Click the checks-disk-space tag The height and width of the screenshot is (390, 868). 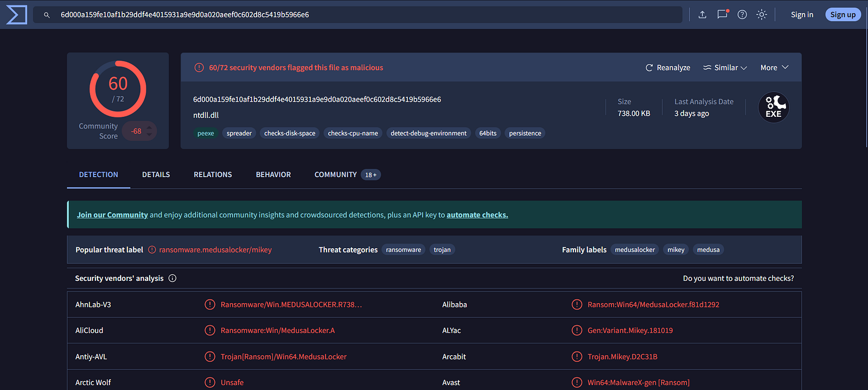290,133
